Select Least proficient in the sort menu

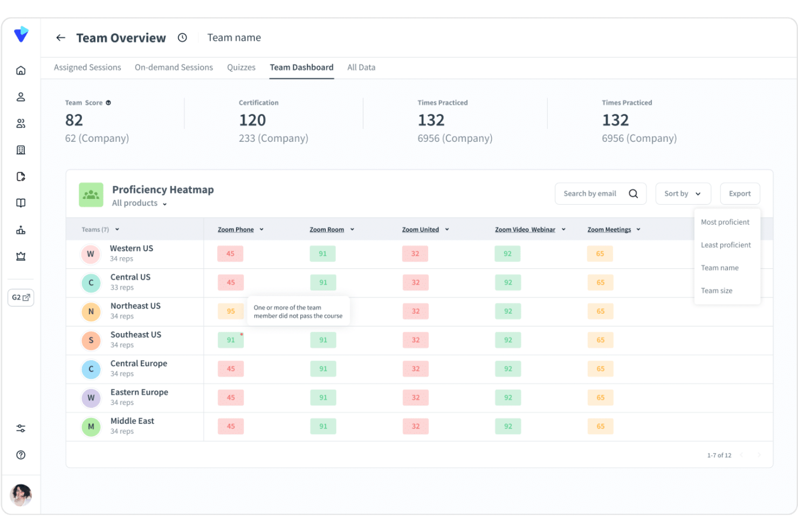[726, 245]
